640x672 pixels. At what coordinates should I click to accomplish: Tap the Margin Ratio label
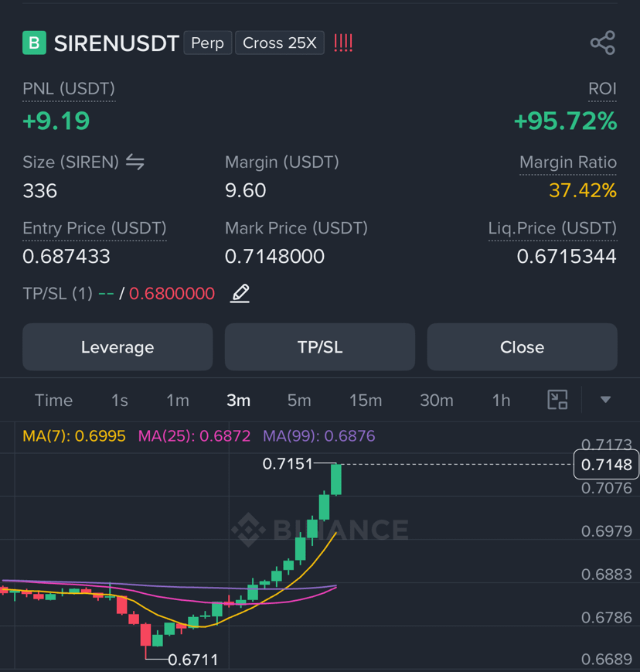click(568, 162)
